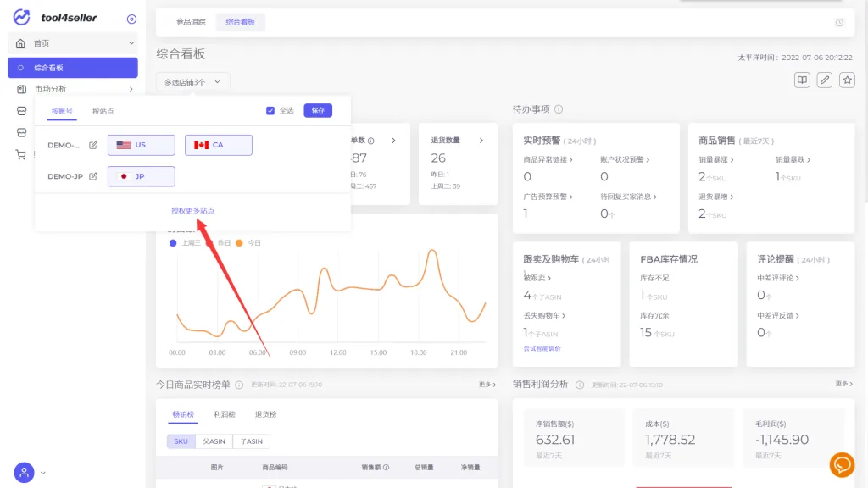The width and height of the screenshot is (868, 488).
Task: Select the 父ASIN segment button
Action: point(214,441)
